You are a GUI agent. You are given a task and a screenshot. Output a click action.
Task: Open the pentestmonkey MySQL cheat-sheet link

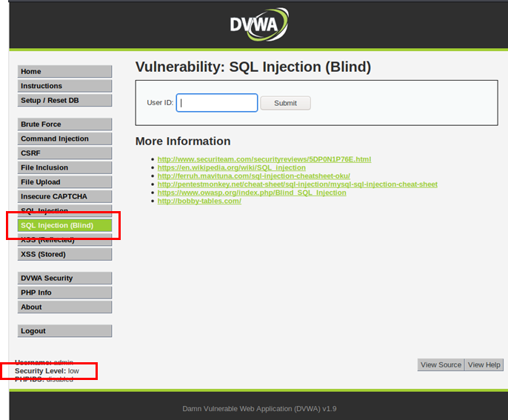[298, 184]
